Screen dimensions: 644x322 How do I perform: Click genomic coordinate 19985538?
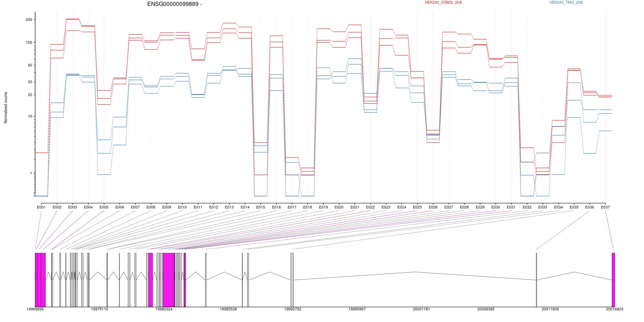[228, 309]
